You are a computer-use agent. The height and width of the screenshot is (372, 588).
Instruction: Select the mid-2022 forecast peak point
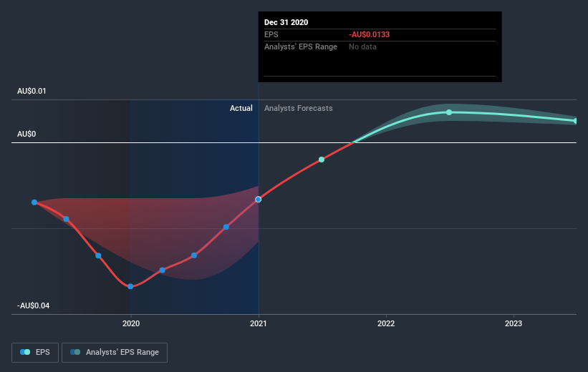coord(449,112)
